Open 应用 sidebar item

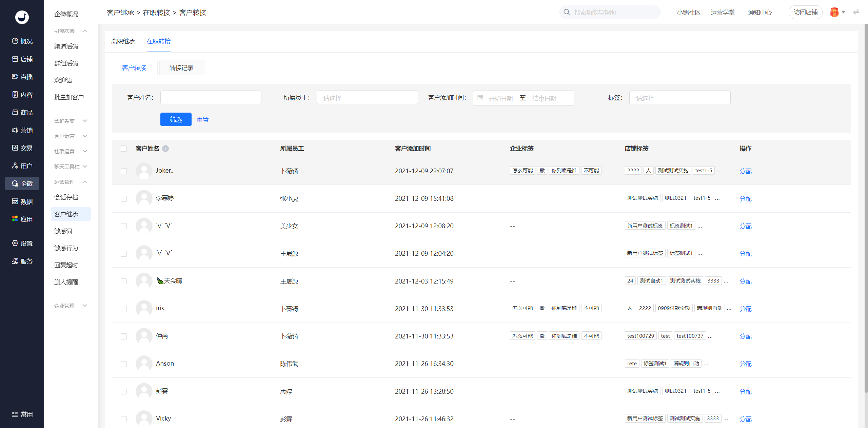coord(22,219)
